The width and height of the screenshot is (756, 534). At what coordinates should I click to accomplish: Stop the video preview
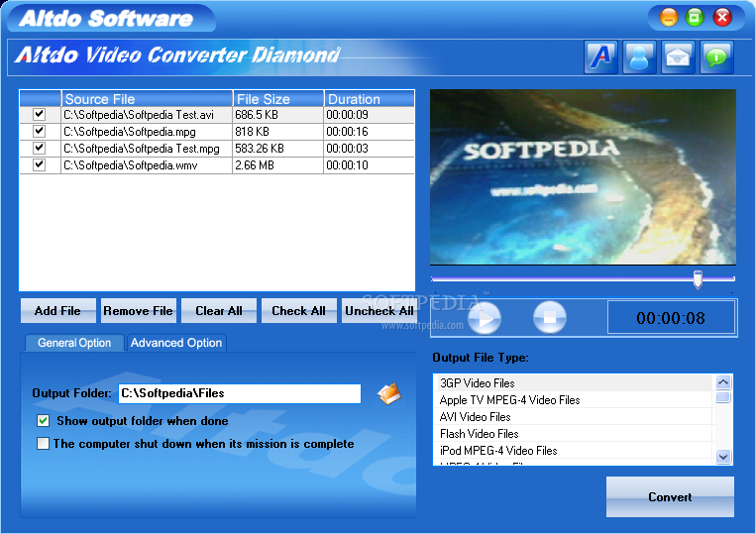(550, 318)
